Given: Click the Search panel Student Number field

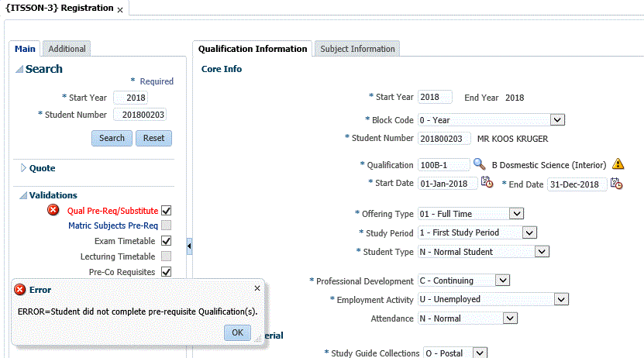Looking at the screenshot, I should click(x=140, y=115).
